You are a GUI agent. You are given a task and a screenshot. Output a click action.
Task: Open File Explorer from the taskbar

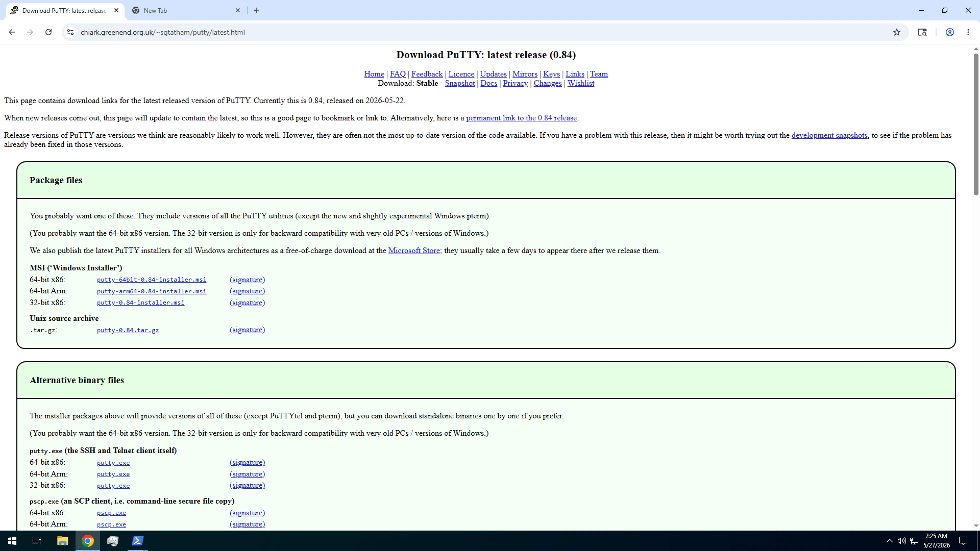click(x=62, y=541)
